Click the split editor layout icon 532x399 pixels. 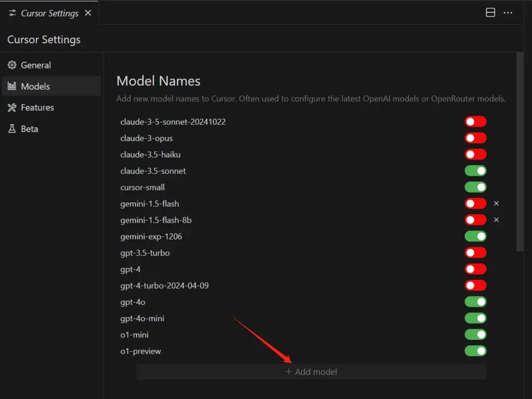(x=490, y=13)
